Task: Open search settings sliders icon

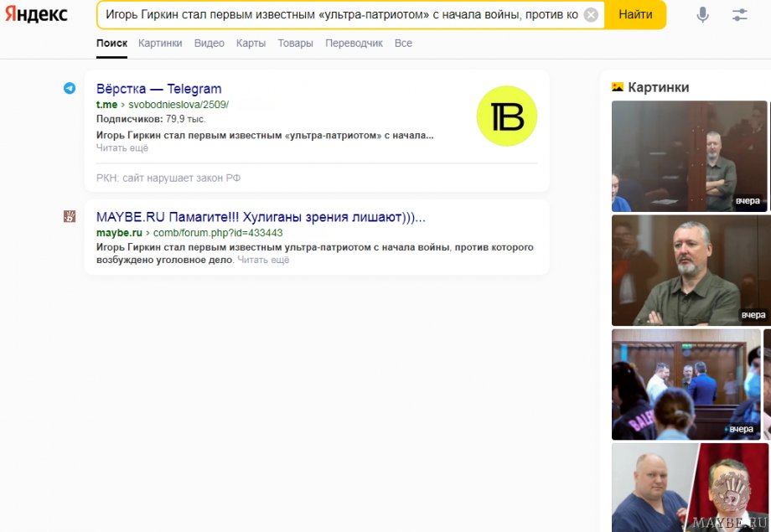Action: pyautogui.click(x=739, y=15)
